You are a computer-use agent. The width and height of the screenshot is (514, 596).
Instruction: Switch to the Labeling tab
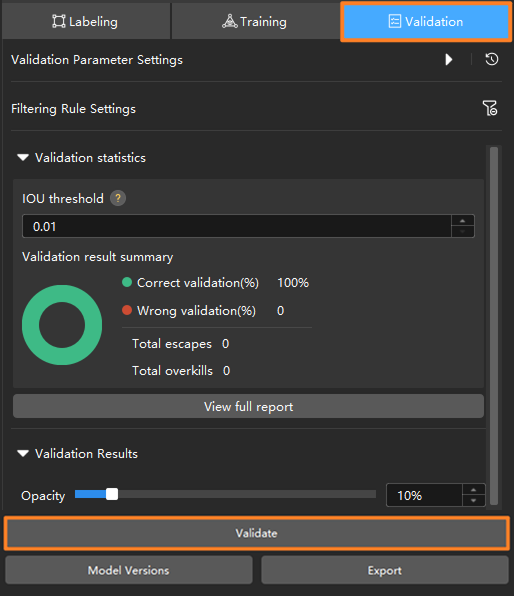click(86, 21)
